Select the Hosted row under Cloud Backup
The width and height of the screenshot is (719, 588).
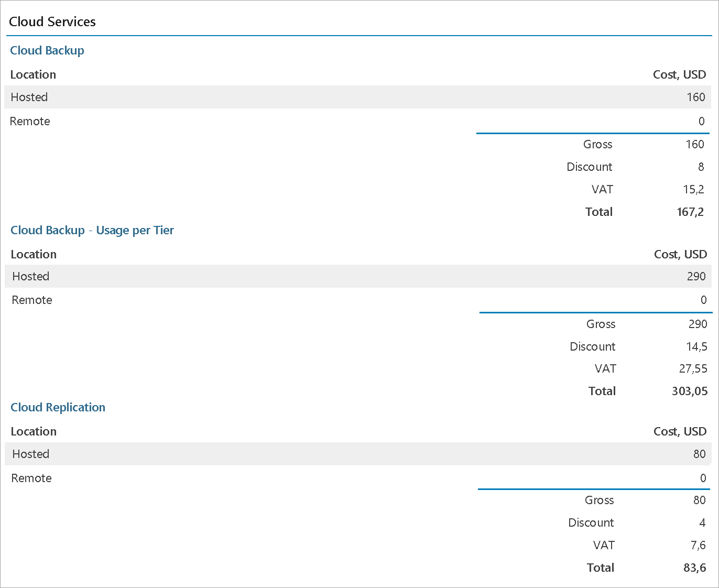[29, 97]
